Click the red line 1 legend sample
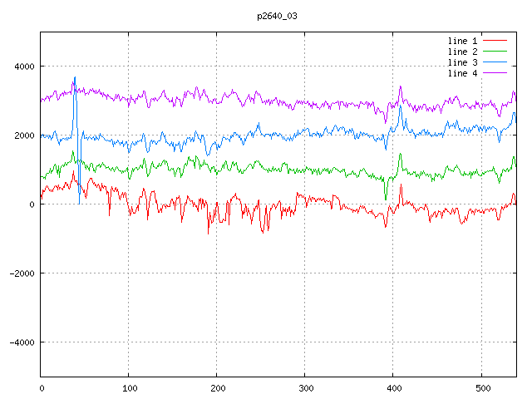 click(x=495, y=41)
